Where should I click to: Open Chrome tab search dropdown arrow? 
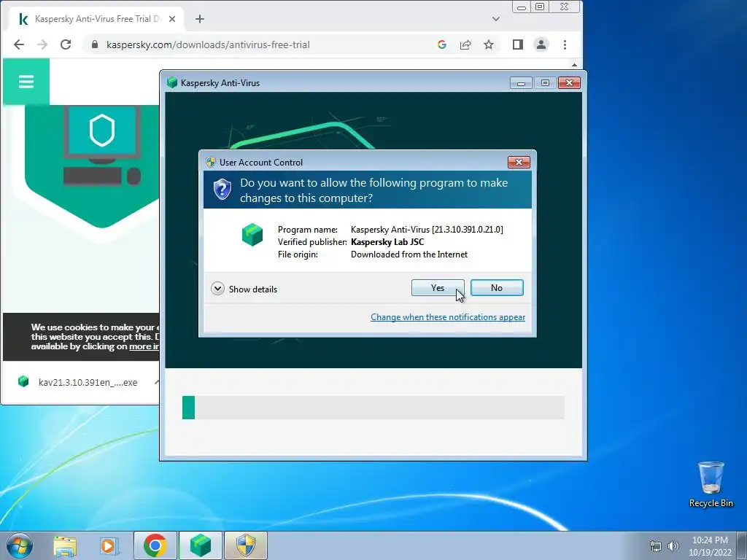point(496,19)
